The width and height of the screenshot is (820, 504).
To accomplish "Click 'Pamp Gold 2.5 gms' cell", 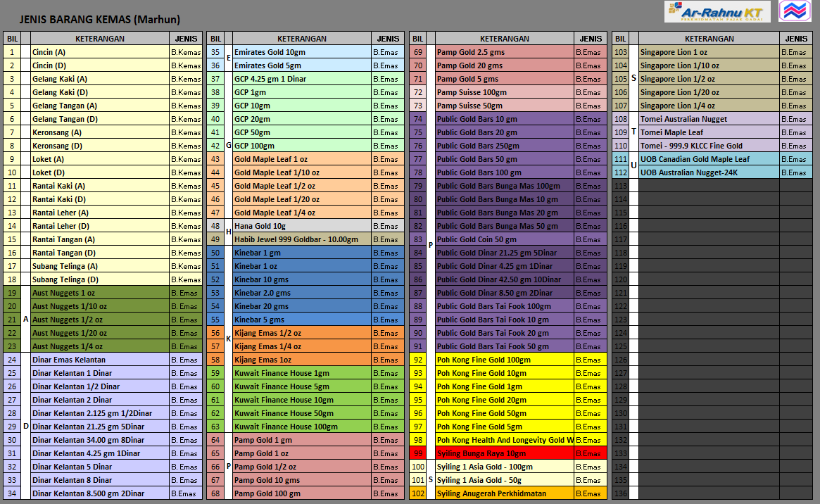I will click(504, 52).
